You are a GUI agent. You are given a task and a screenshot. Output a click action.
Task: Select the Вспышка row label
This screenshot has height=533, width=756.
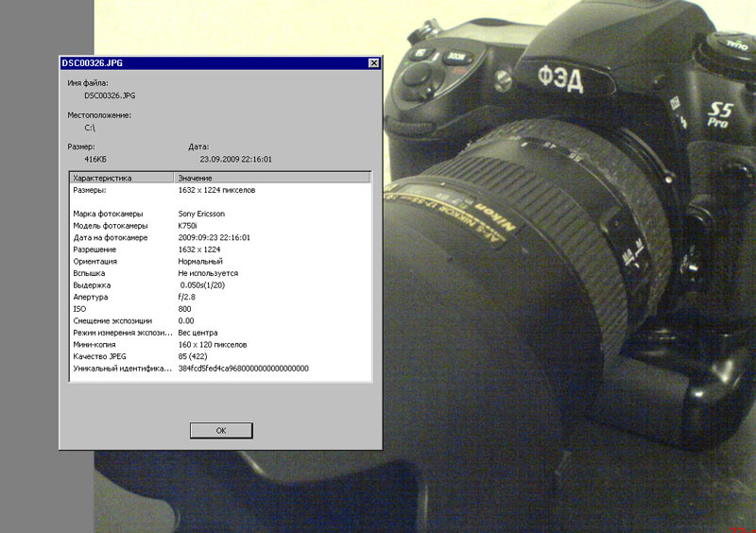coord(89,273)
